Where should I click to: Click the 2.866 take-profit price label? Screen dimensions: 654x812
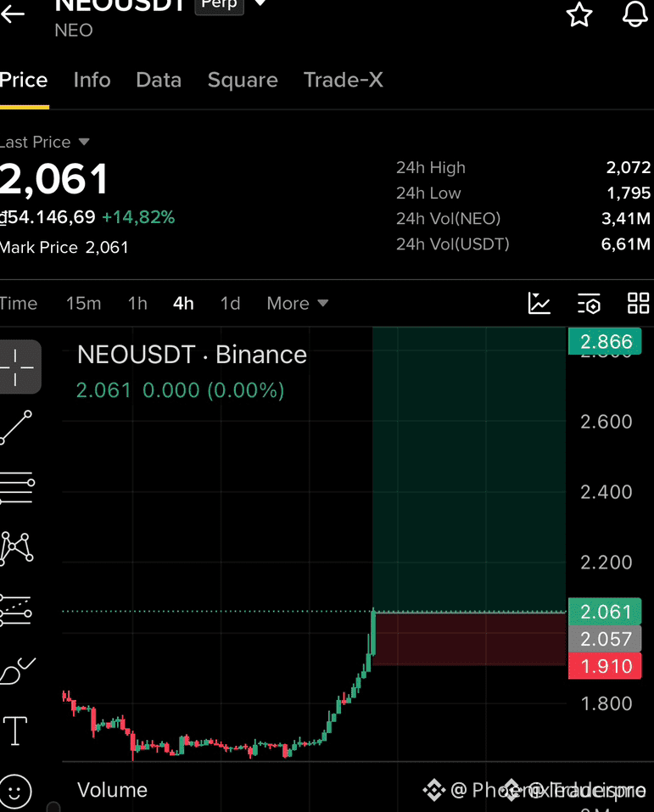(x=605, y=342)
